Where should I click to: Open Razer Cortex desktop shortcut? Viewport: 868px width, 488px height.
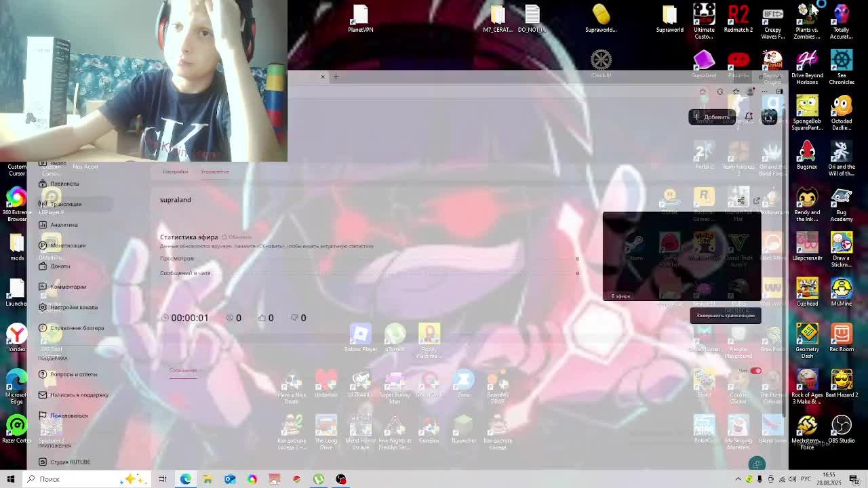click(x=17, y=429)
